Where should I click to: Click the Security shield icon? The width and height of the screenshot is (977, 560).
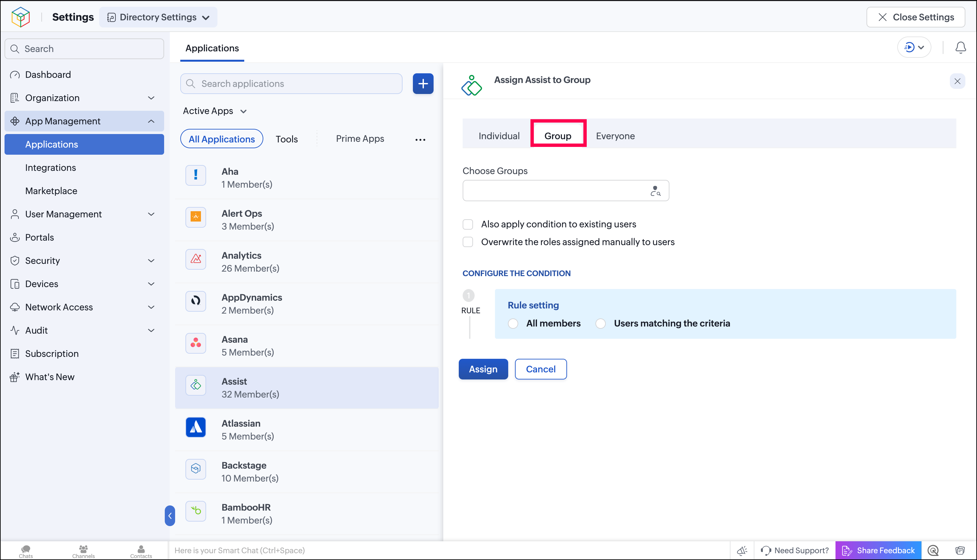(x=15, y=261)
